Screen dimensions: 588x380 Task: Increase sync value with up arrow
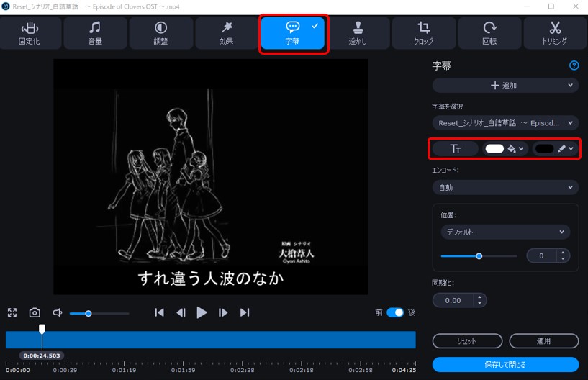tap(479, 297)
